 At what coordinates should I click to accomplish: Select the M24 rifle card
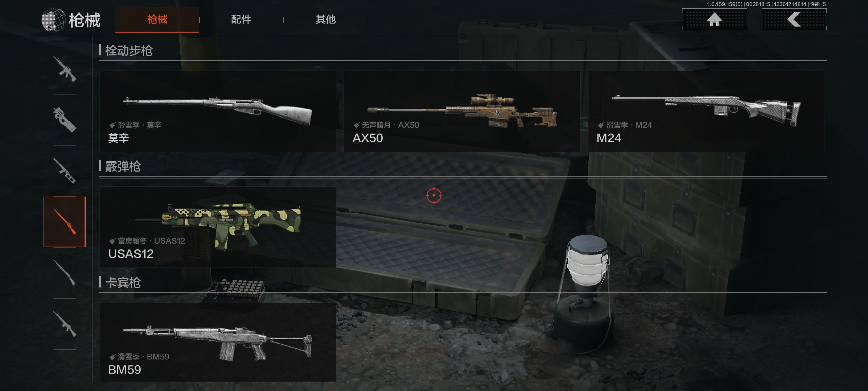coord(706,111)
